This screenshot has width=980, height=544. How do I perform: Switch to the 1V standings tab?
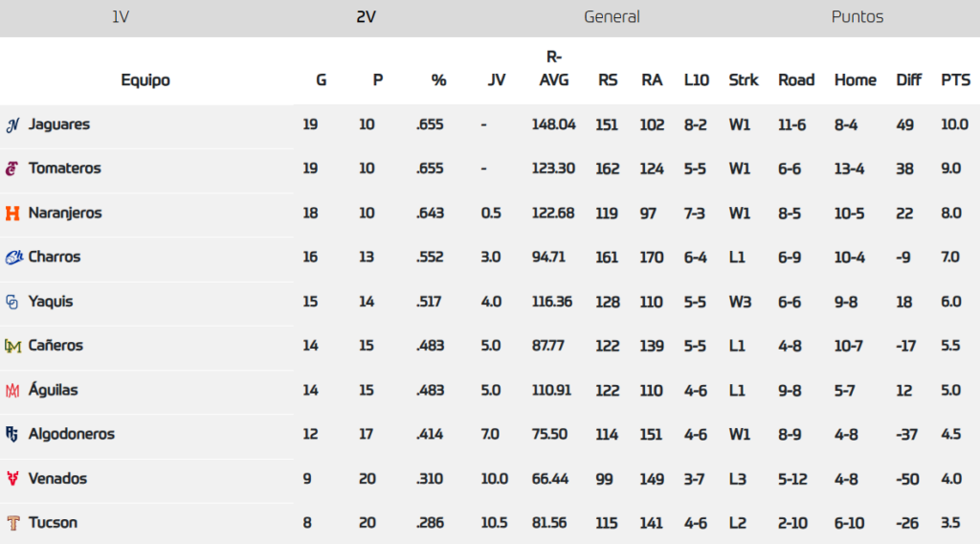pyautogui.click(x=121, y=17)
